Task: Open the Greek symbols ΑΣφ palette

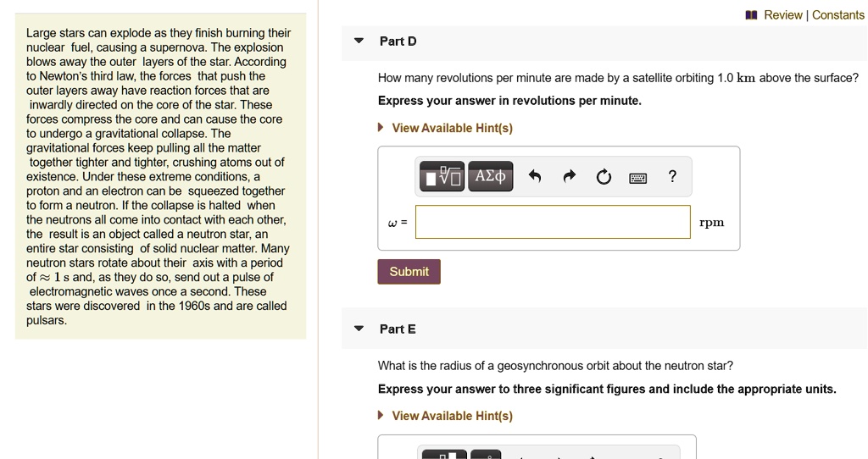Action: pyautogui.click(x=491, y=176)
